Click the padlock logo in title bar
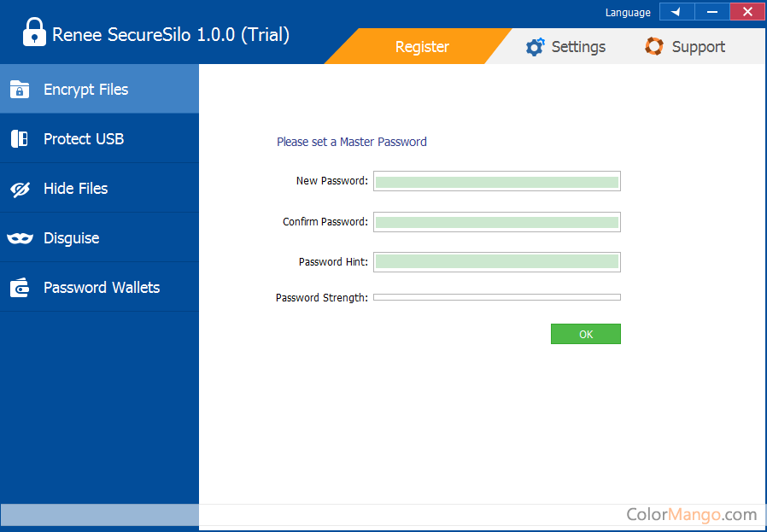 coord(34,32)
